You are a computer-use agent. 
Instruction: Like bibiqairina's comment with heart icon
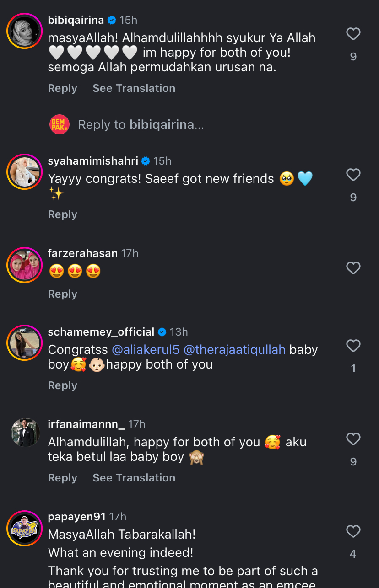click(353, 34)
